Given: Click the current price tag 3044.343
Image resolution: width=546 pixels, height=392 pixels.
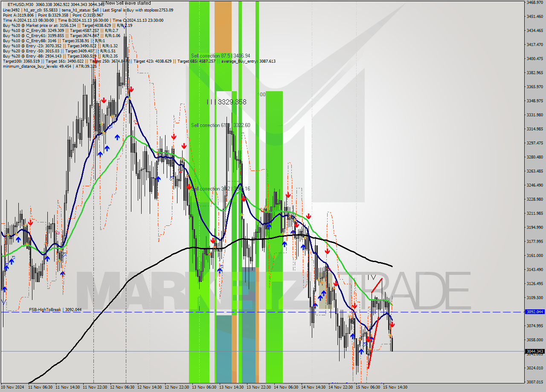Looking at the screenshot, I should tap(535, 352).
